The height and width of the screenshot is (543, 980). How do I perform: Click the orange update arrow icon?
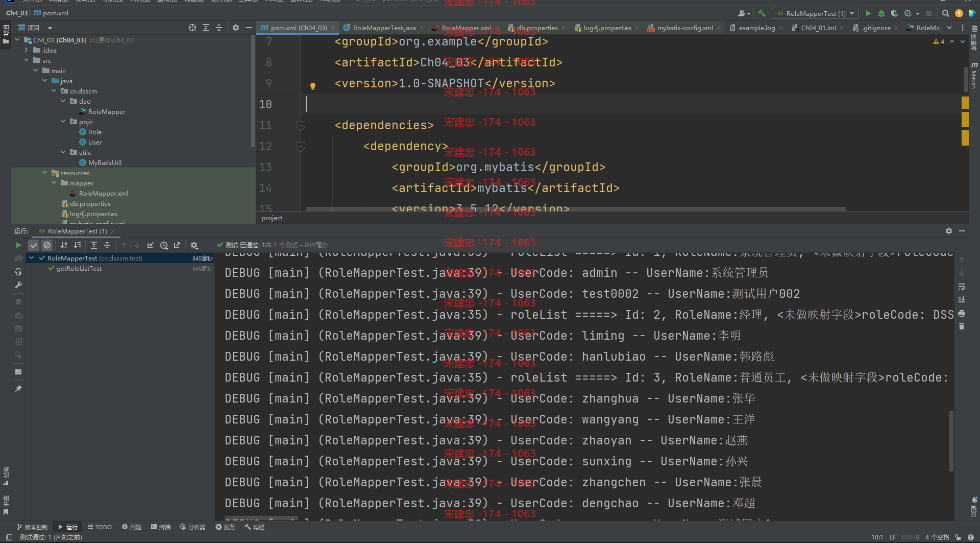[959, 13]
